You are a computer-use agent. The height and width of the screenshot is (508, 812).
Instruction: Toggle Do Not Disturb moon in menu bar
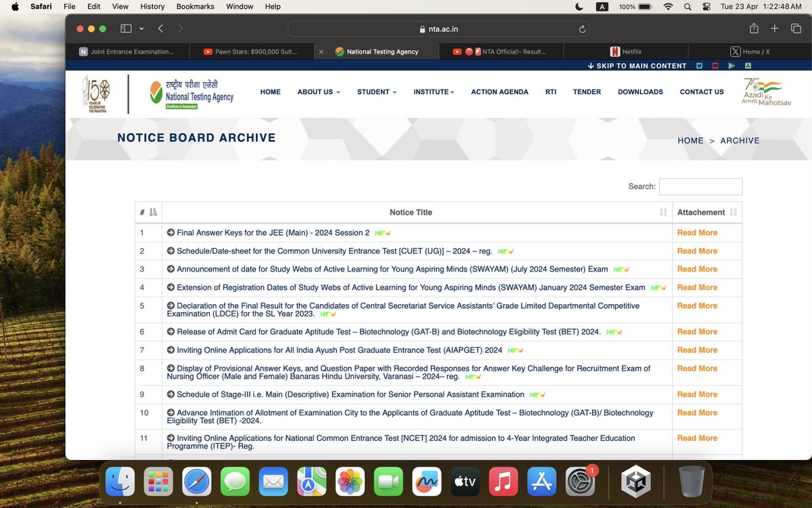pos(579,6)
